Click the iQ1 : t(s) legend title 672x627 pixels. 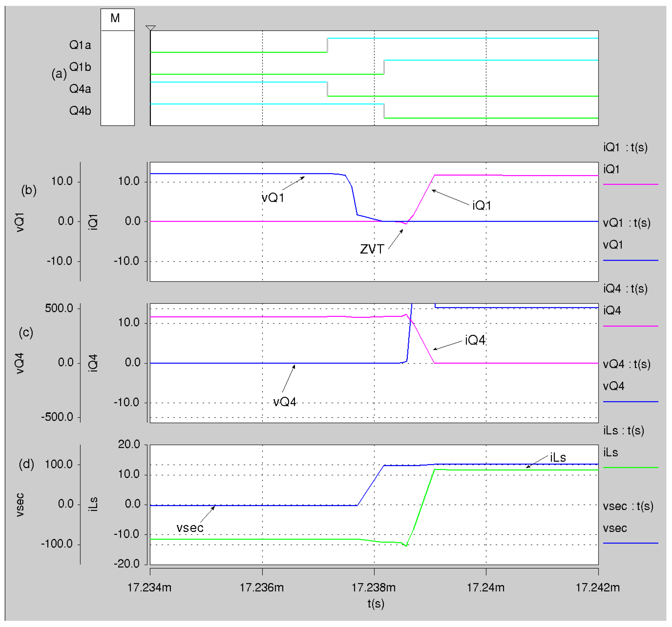coord(625,147)
